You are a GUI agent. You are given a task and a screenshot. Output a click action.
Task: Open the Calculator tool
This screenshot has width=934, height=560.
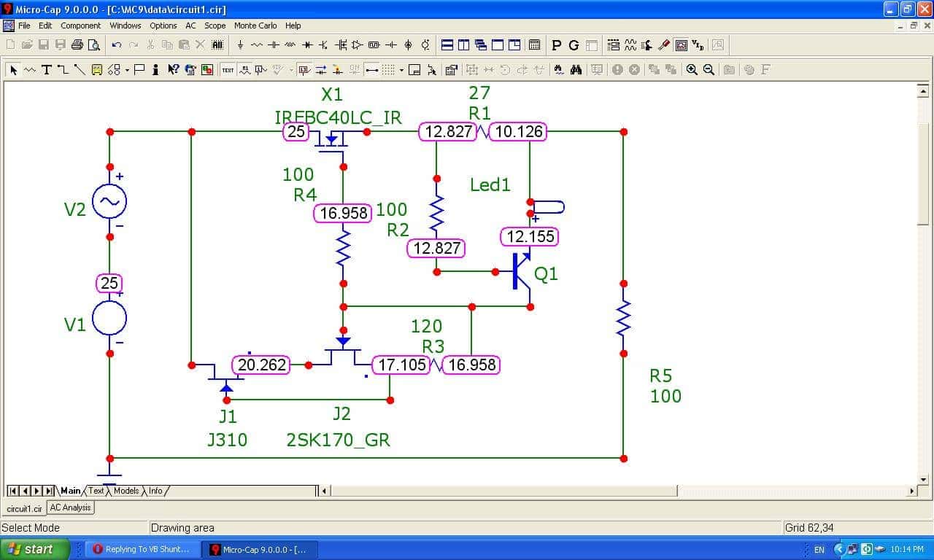point(534,45)
